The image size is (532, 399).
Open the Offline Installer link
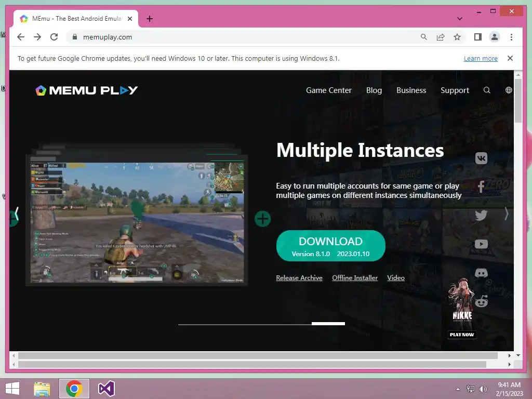pyautogui.click(x=355, y=278)
